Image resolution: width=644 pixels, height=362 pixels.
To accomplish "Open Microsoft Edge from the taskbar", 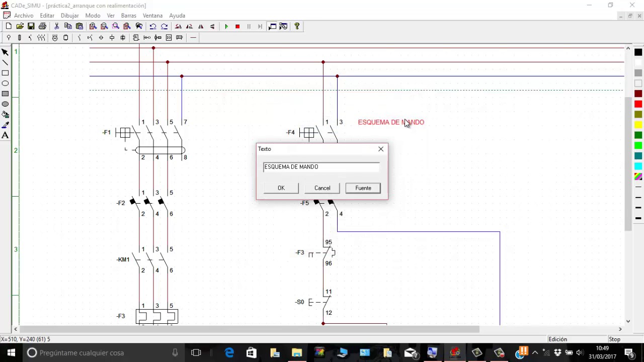I will point(229,352).
